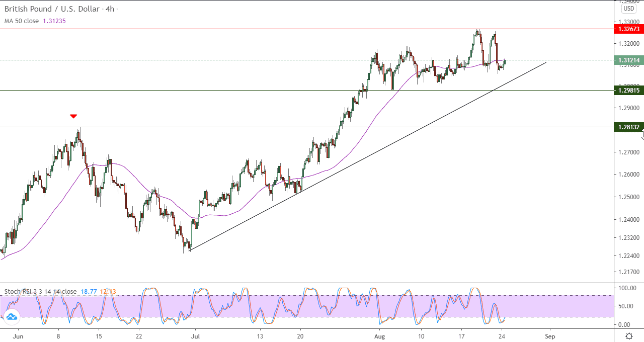Click the Jul date label
This screenshot has height=342, width=644.
(x=195, y=336)
